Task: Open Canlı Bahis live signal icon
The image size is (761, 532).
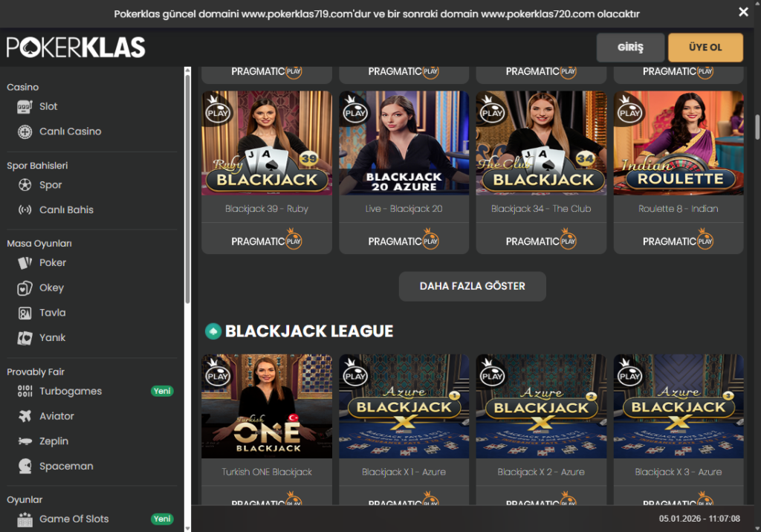Action: [x=25, y=210]
